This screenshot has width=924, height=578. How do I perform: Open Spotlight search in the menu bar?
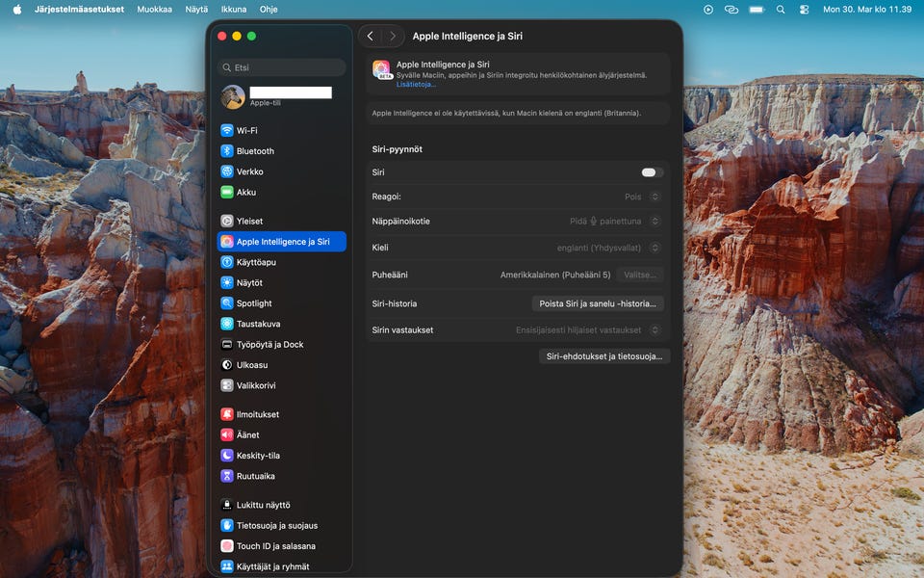coord(781,10)
